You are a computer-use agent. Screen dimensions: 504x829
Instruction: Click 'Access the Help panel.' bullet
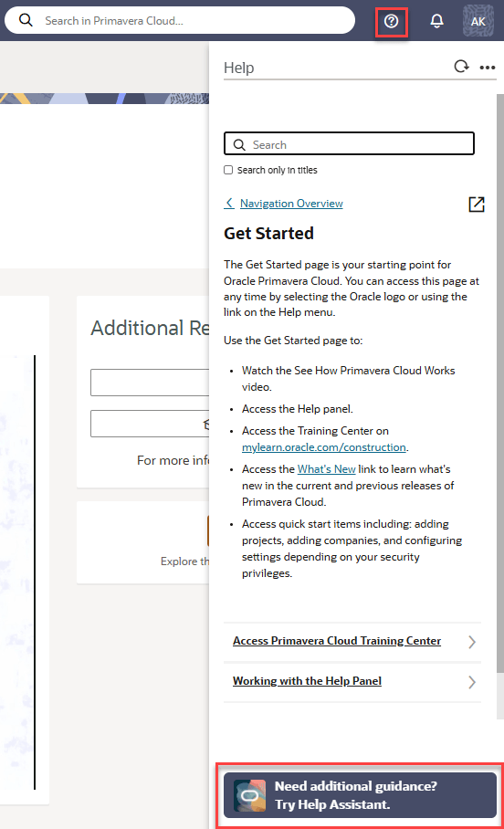(298, 409)
